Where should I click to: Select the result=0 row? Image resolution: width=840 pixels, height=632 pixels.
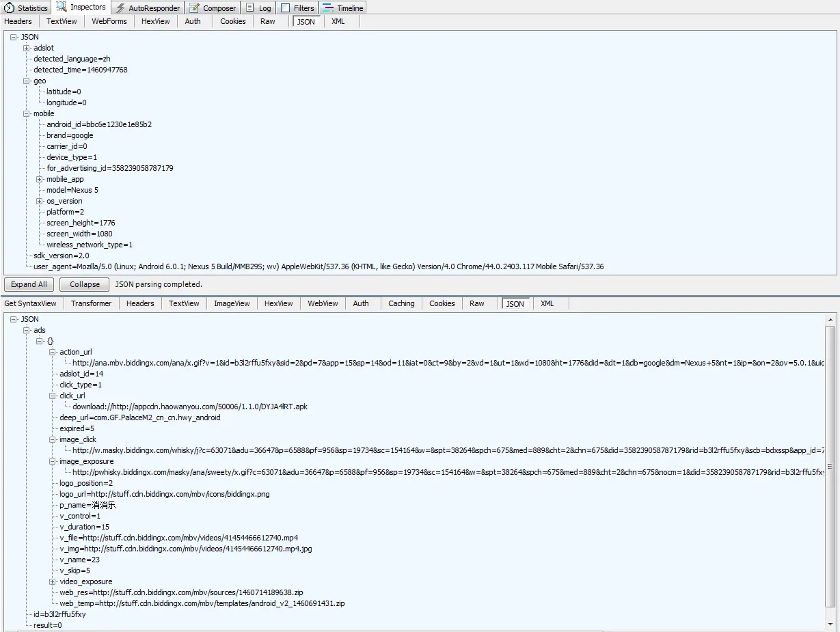pos(48,625)
